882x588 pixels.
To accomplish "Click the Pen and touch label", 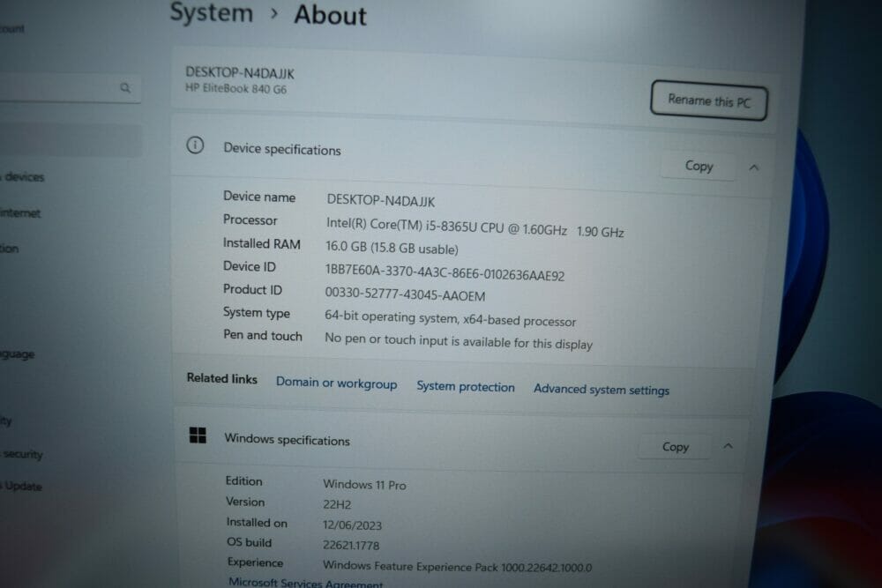I will pos(263,335).
